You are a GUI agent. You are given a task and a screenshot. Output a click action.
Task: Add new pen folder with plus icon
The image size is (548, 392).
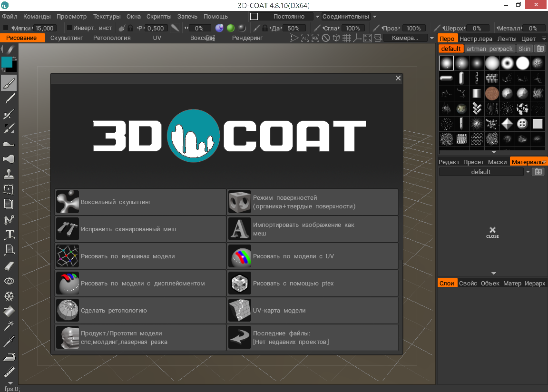tap(540, 49)
